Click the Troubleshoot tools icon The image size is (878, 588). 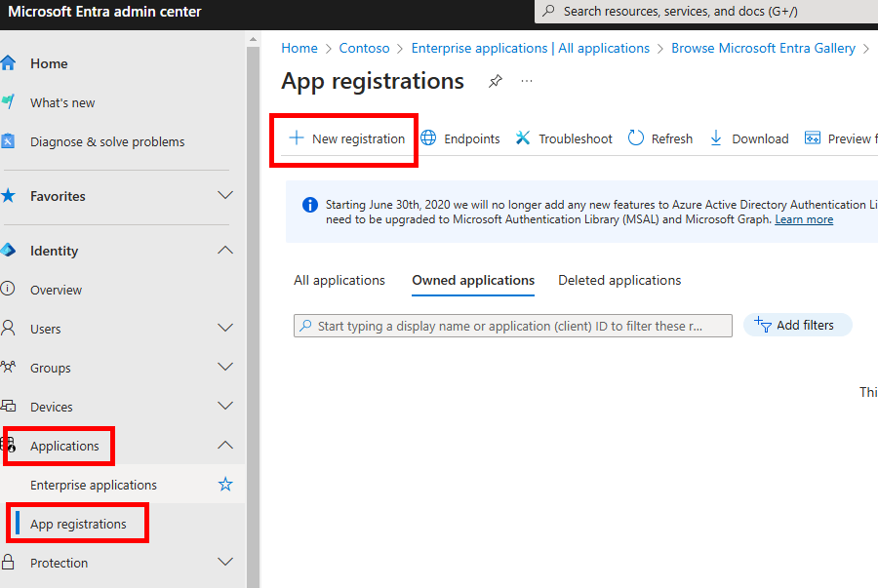[x=523, y=137]
